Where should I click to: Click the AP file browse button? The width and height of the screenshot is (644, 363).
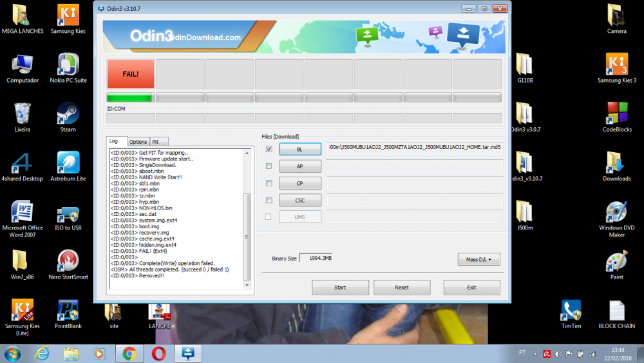pyautogui.click(x=300, y=166)
